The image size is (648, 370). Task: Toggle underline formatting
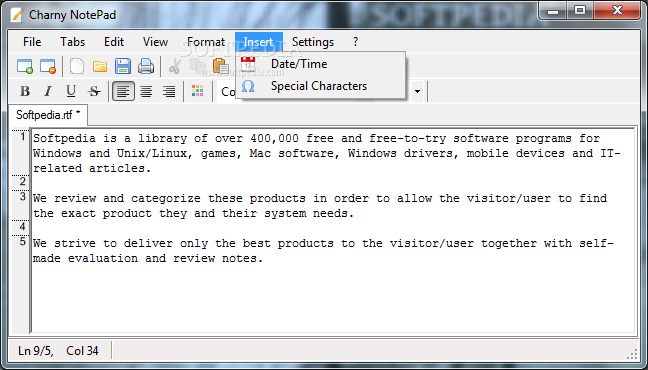pos(71,91)
